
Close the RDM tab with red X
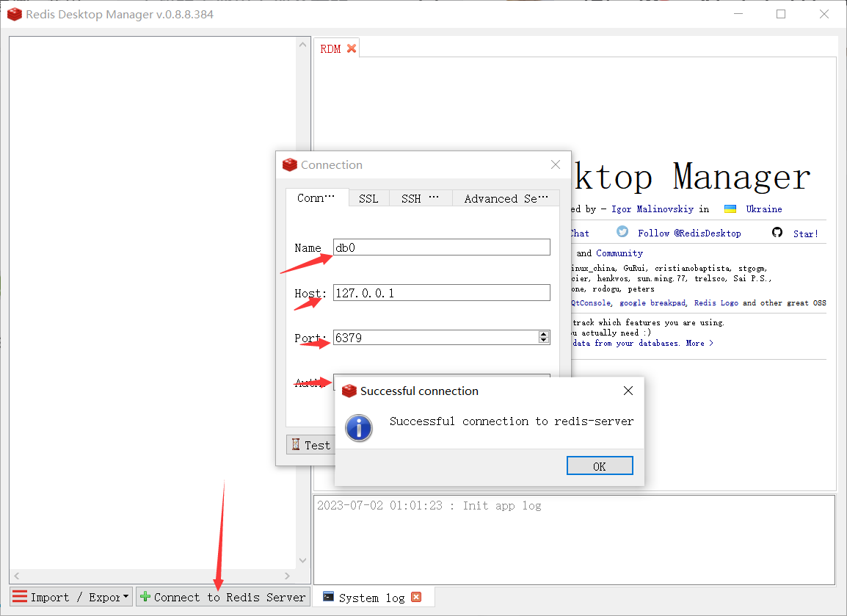[x=352, y=48]
